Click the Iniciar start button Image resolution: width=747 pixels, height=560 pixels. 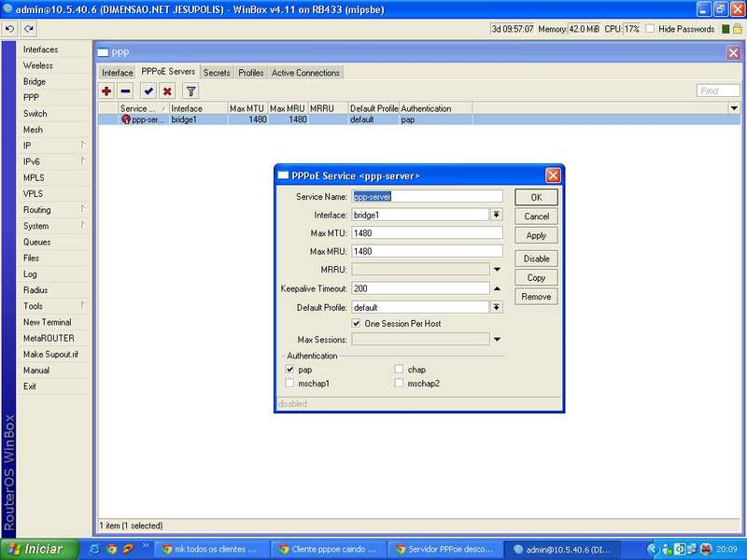38,549
